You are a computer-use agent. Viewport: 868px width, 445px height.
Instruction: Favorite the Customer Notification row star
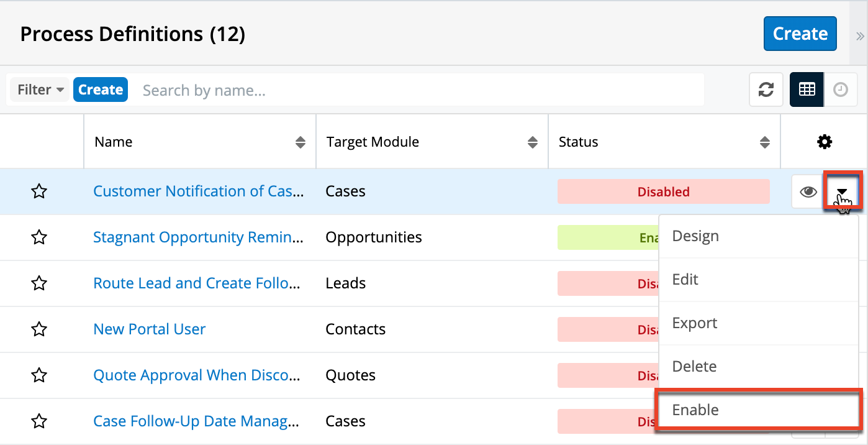(x=39, y=191)
